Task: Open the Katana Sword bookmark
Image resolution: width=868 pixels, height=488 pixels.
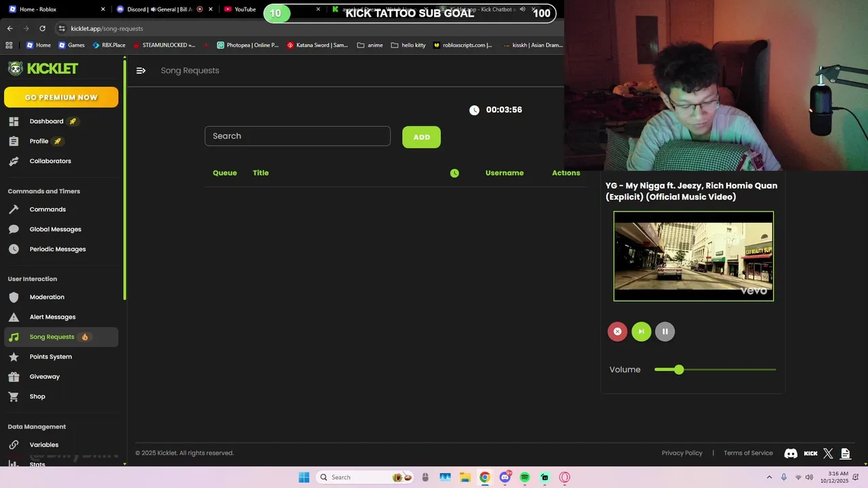Action: pyautogui.click(x=317, y=45)
